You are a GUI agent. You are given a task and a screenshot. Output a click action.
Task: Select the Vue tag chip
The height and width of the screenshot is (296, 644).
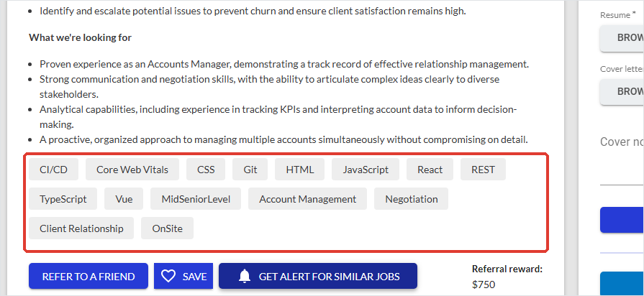point(124,199)
